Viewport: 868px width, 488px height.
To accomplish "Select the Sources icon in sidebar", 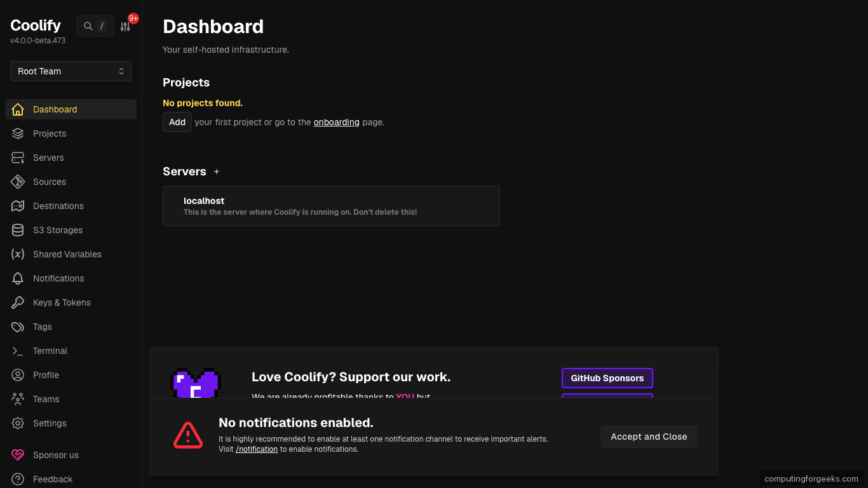I will [18, 182].
